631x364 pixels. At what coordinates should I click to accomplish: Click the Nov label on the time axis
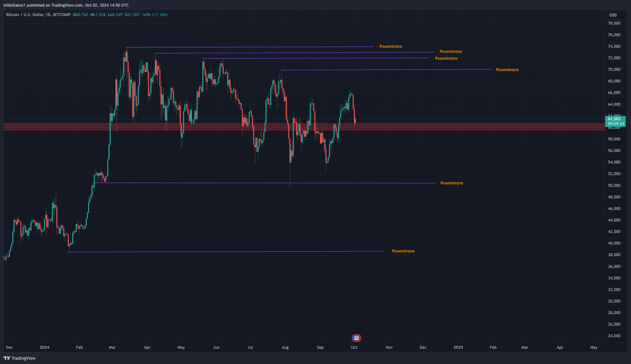[x=389, y=347]
